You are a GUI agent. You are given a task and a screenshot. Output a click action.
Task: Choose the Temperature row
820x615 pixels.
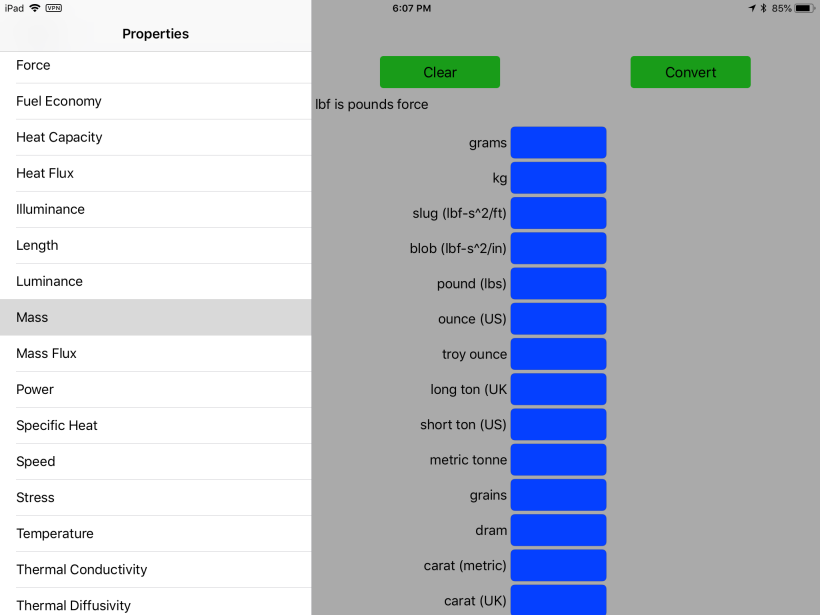coord(155,534)
